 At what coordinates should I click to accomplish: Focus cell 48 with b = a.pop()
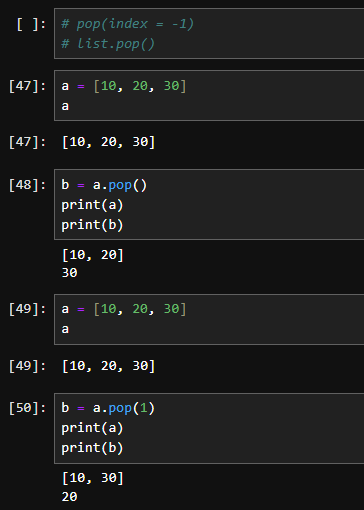click(x=209, y=204)
